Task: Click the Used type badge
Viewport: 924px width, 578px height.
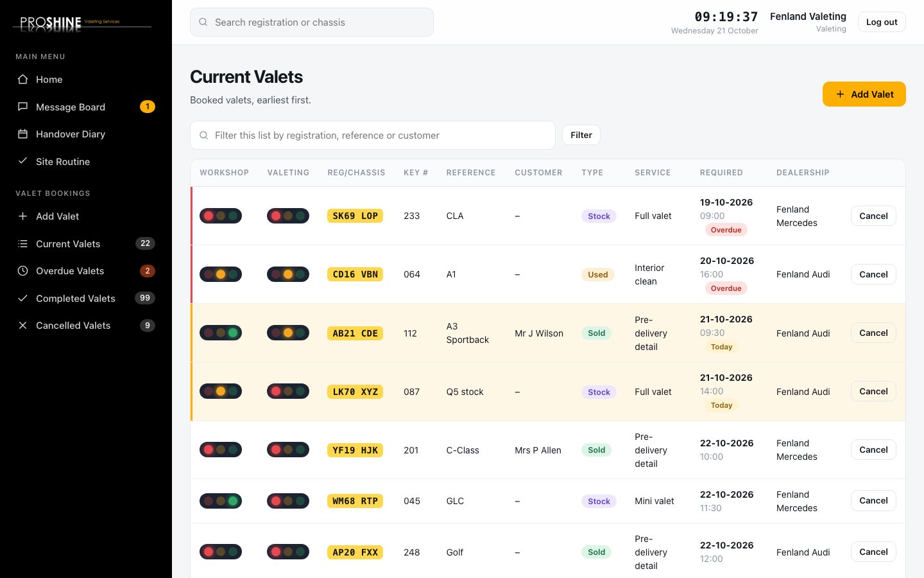Action: point(598,274)
